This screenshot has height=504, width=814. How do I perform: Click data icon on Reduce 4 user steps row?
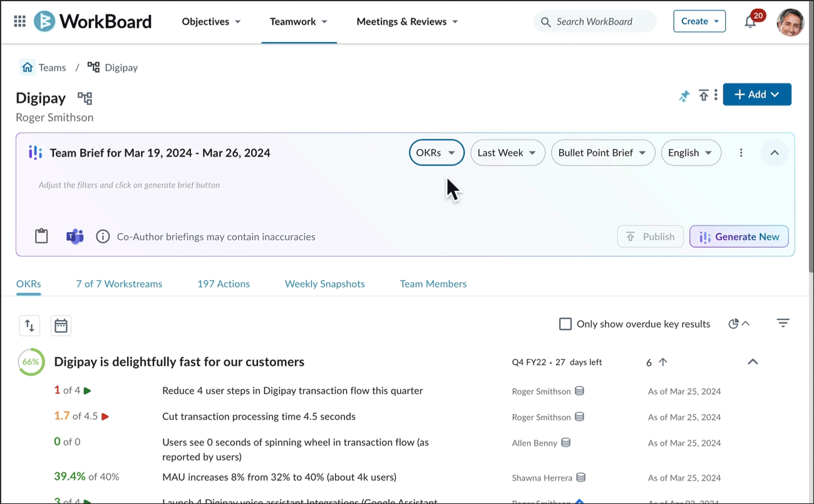[580, 391]
